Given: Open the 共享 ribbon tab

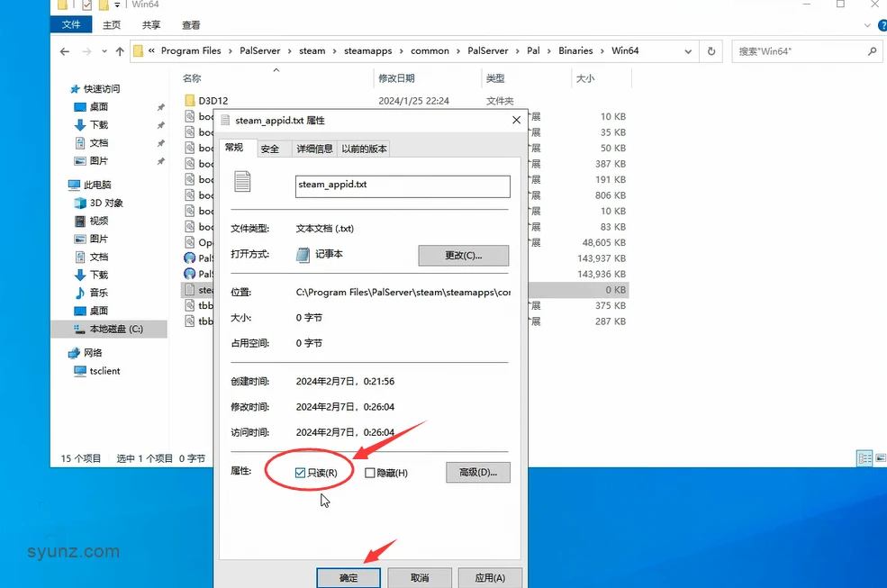Looking at the screenshot, I should [x=151, y=25].
